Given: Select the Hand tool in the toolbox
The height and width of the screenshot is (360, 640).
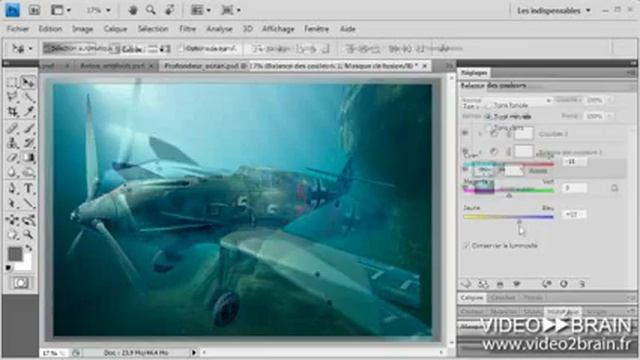Looking at the screenshot, I should (12, 235).
